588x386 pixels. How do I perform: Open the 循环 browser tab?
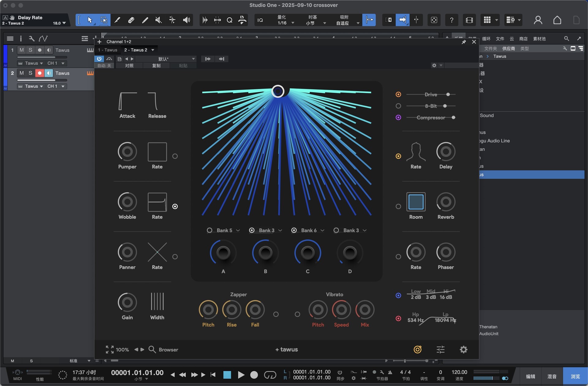tap(486, 39)
